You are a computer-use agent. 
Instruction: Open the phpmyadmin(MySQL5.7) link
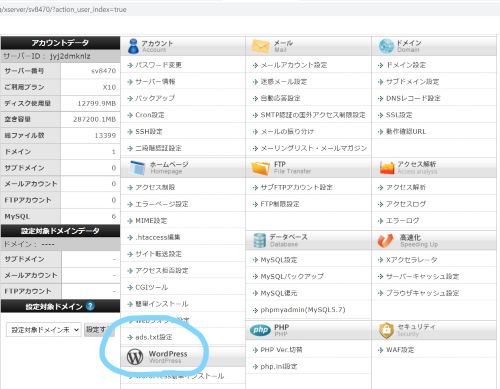[303, 310]
